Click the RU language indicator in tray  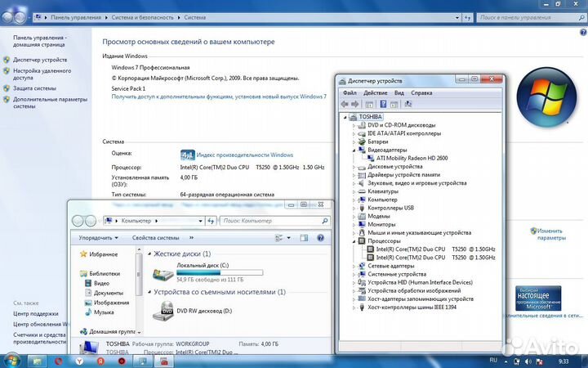tap(493, 361)
